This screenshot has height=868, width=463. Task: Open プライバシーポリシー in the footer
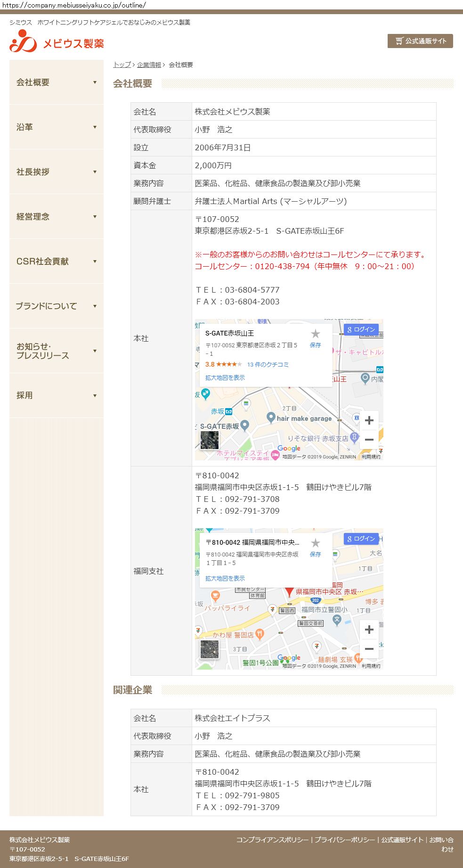(345, 840)
